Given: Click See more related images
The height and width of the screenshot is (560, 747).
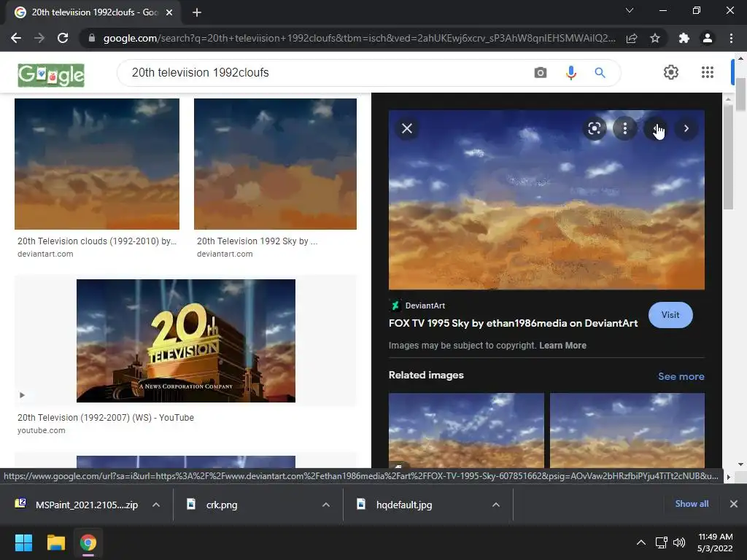Looking at the screenshot, I should 681,376.
